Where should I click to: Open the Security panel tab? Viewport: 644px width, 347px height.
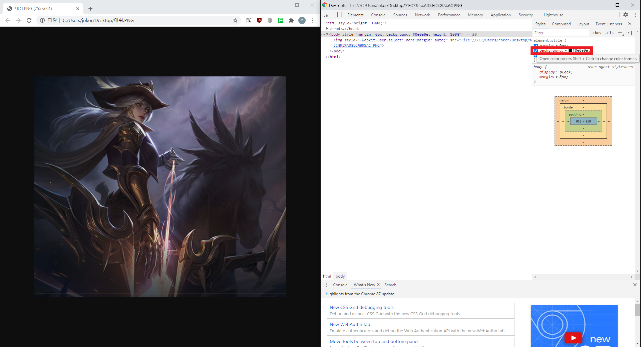click(x=526, y=15)
